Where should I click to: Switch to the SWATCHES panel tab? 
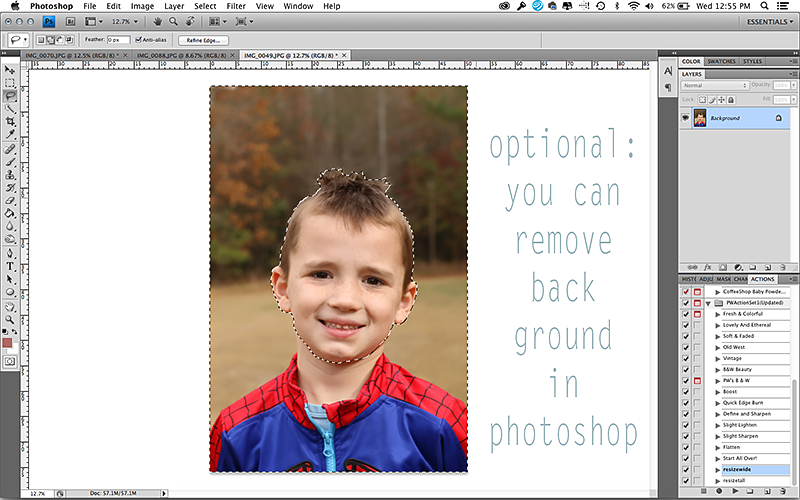click(721, 61)
